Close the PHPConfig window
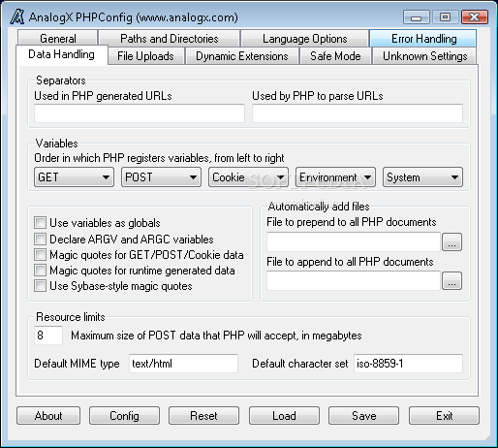The height and width of the screenshot is (448, 498). click(475, 17)
